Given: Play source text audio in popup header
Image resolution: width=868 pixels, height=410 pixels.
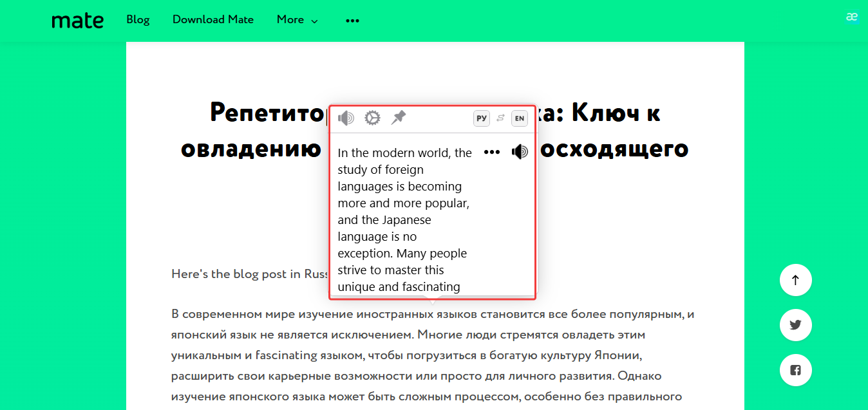Looking at the screenshot, I should click(x=346, y=118).
